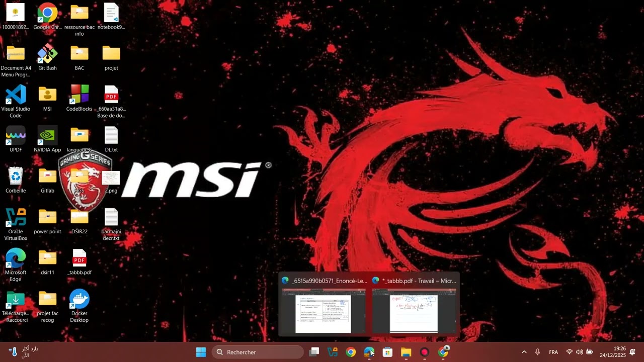
Task: Select the language C folder
Action: pyautogui.click(x=79, y=139)
